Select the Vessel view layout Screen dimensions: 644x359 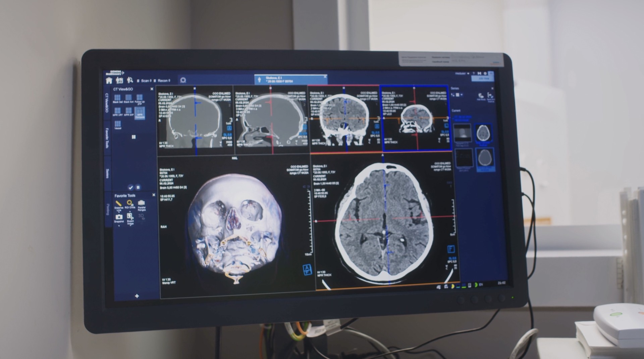[117, 124]
